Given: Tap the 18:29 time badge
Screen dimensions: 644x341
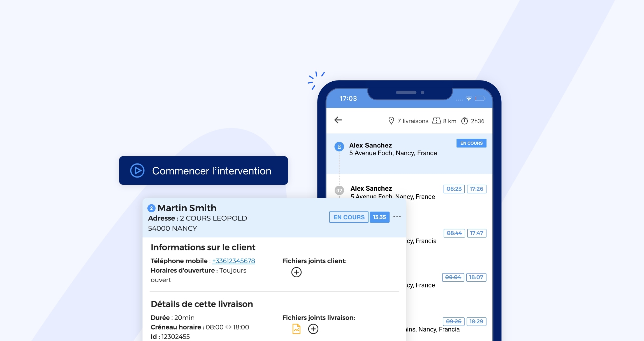Looking at the screenshot, I should (476, 321).
